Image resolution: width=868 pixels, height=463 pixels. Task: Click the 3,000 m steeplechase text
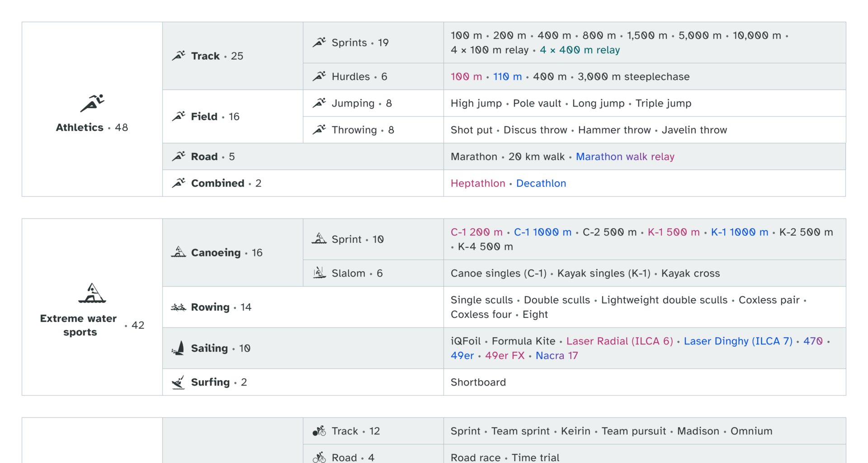[633, 76]
